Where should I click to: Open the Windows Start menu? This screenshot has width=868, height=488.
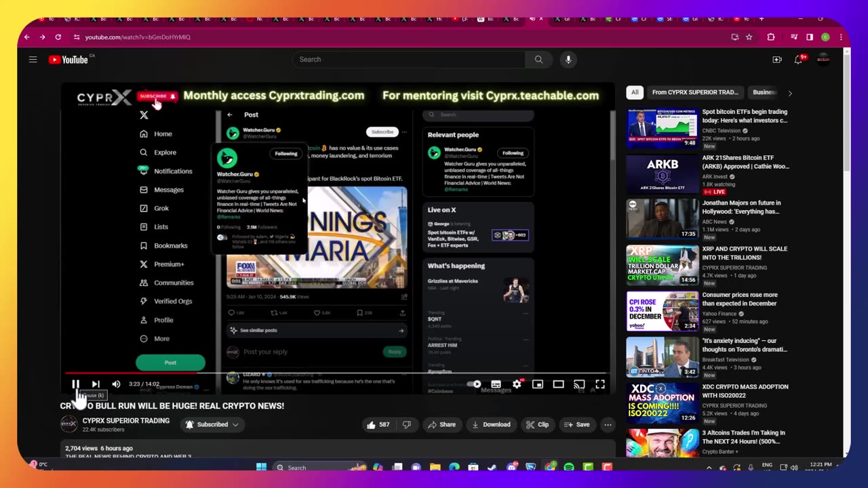[x=261, y=467]
